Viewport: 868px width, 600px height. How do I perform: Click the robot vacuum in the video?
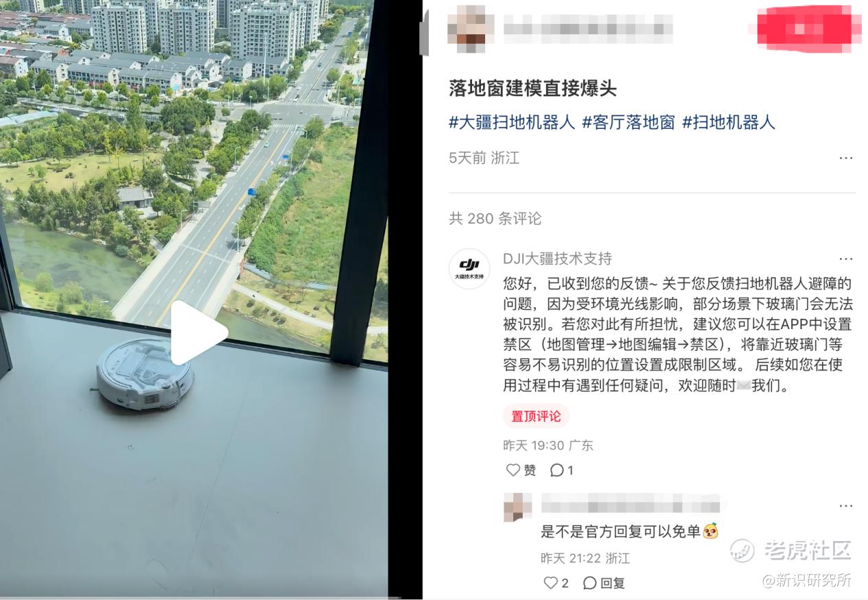pyautogui.click(x=144, y=374)
